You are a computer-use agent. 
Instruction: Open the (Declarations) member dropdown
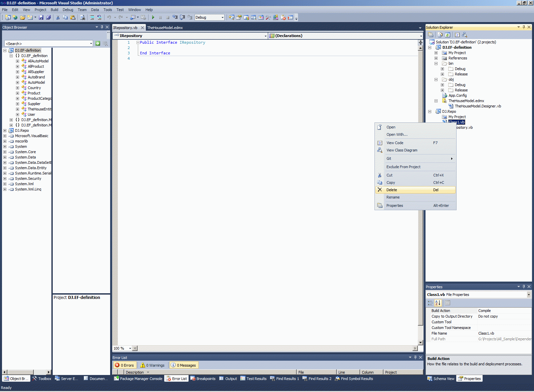point(421,36)
